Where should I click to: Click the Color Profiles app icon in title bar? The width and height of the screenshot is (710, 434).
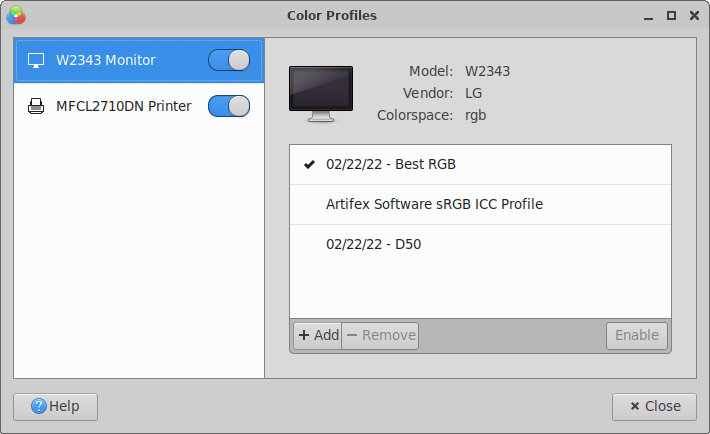16,15
